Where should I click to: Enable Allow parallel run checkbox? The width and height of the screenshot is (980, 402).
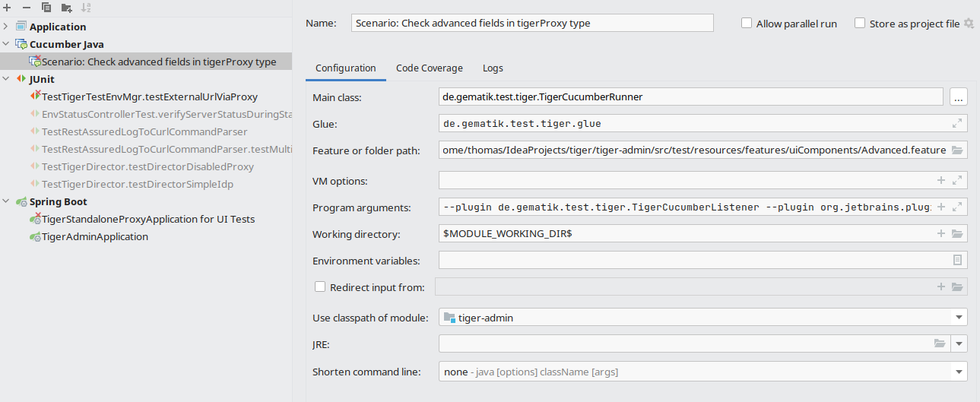point(747,23)
